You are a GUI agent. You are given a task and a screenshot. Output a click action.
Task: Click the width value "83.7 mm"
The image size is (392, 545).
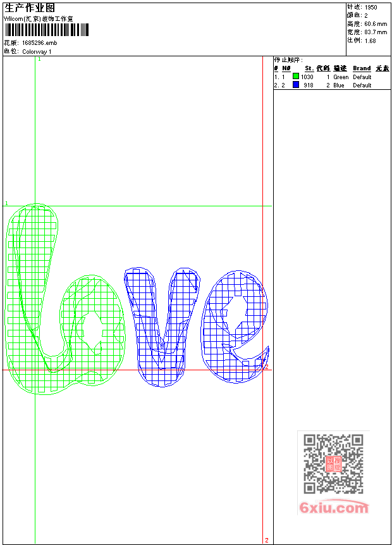[376, 32]
